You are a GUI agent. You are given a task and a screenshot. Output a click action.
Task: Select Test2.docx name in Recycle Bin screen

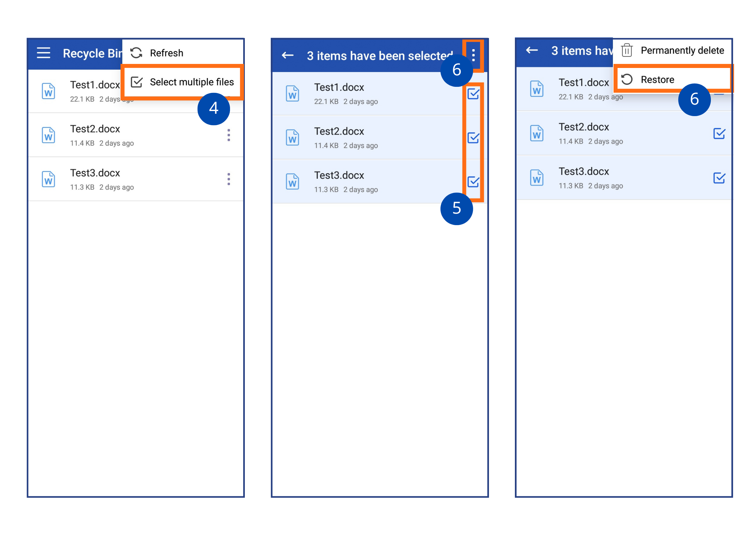point(95,129)
